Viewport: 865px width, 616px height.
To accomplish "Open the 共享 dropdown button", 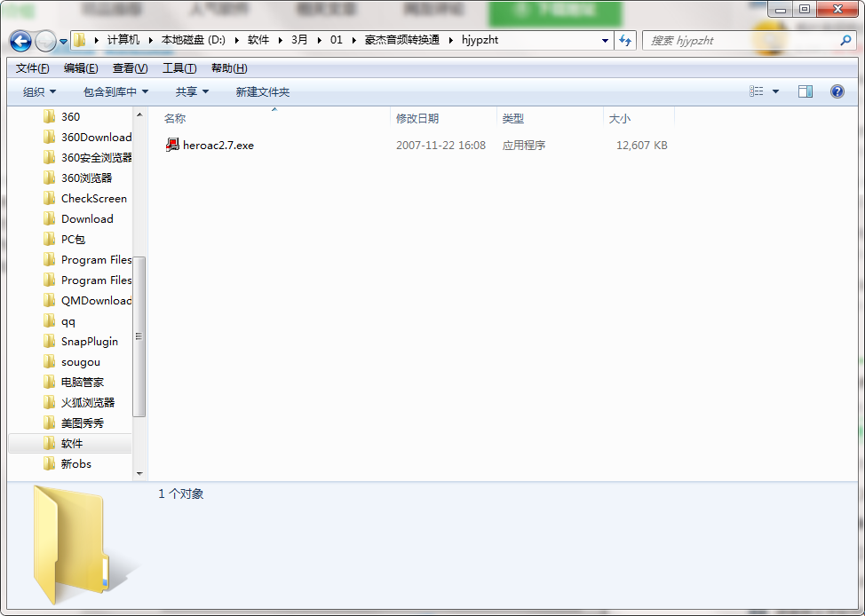I will (192, 91).
